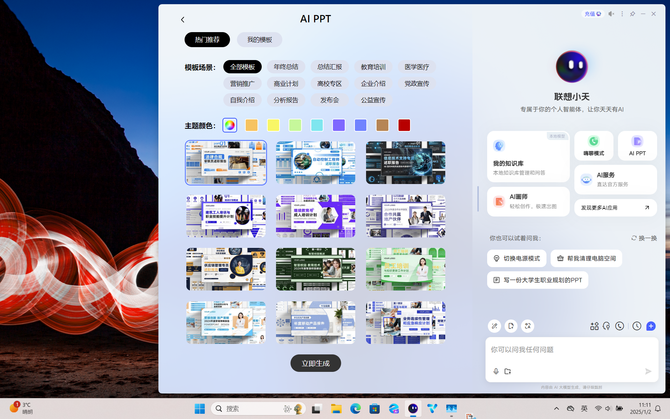Click the send arrow icon
This screenshot has height=419, width=670.
click(648, 371)
